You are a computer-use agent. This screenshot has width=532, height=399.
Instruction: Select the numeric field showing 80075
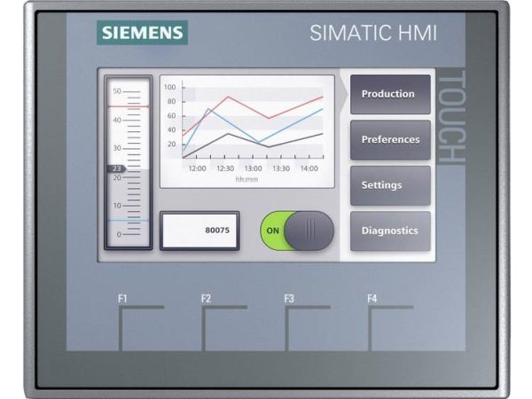pos(199,231)
